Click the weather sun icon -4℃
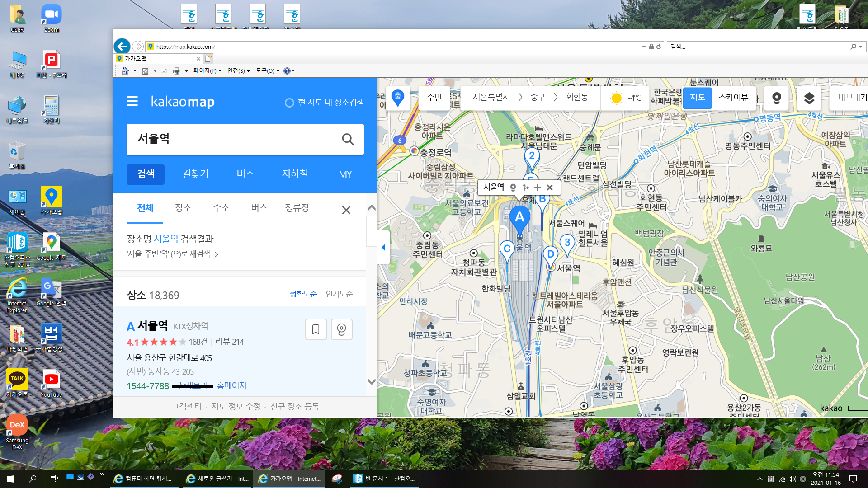Screen dimensions: 868x488 click(616, 98)
